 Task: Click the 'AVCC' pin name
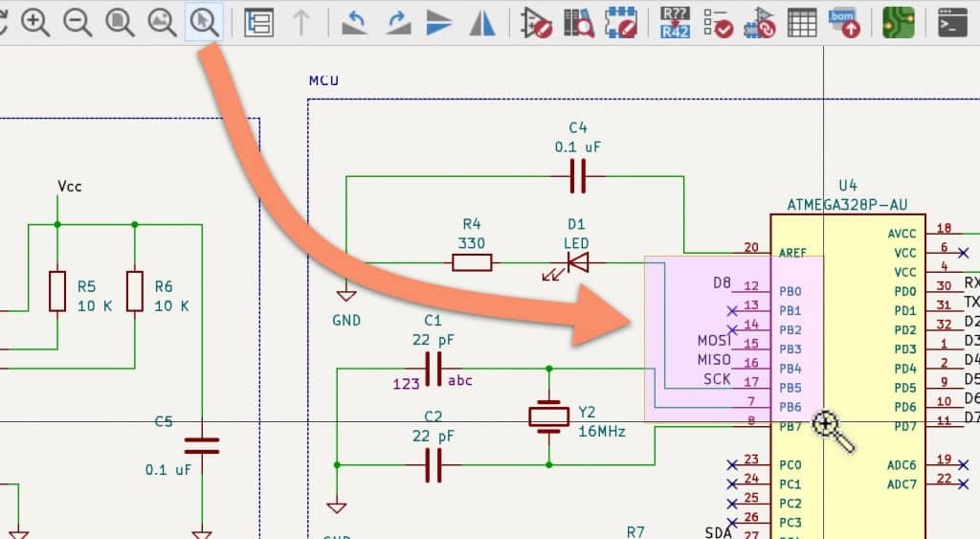pos(902,234)
